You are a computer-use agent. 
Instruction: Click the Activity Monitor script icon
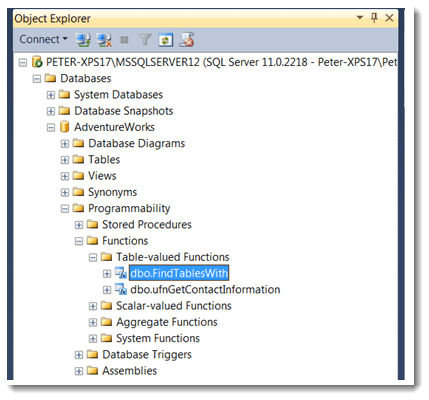point(187,40)
